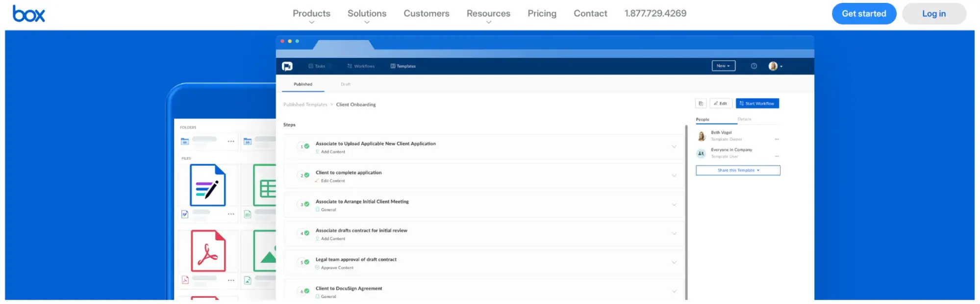Image resolution: width=980 pixels, height=304 pixels.
Task: Click the help question mark icon
Action: pyautogui.click(x=754, y=66)
